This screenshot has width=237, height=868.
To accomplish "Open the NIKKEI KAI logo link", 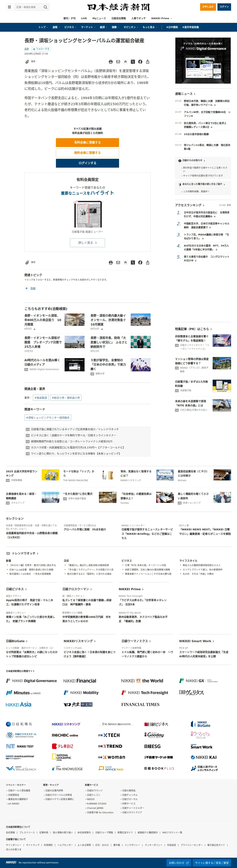I will 204,757.
